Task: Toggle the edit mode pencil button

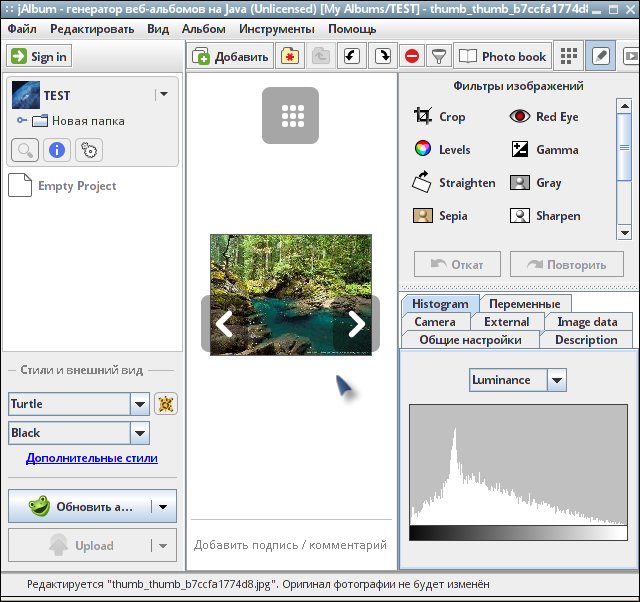Action: [x=600, y=56]
